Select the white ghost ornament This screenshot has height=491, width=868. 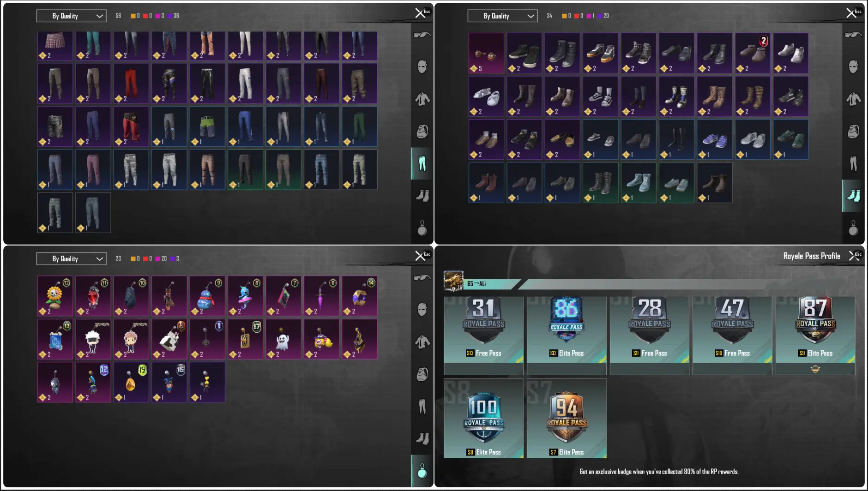pyautogui.click(x=283, y=339)
